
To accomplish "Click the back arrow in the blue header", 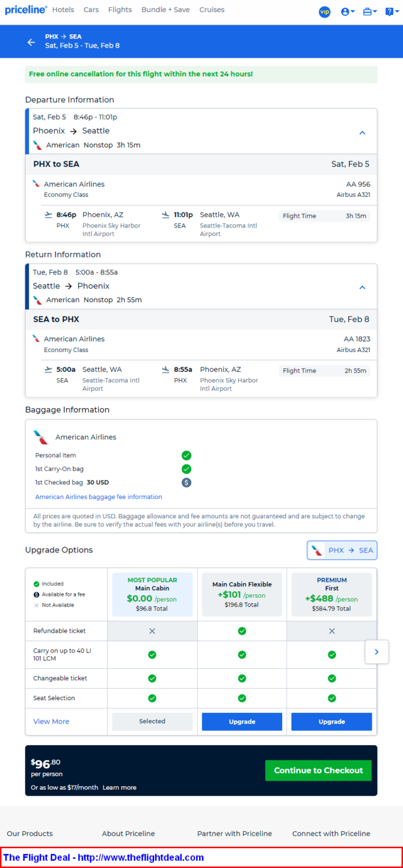I will click(x=31, y=42).
